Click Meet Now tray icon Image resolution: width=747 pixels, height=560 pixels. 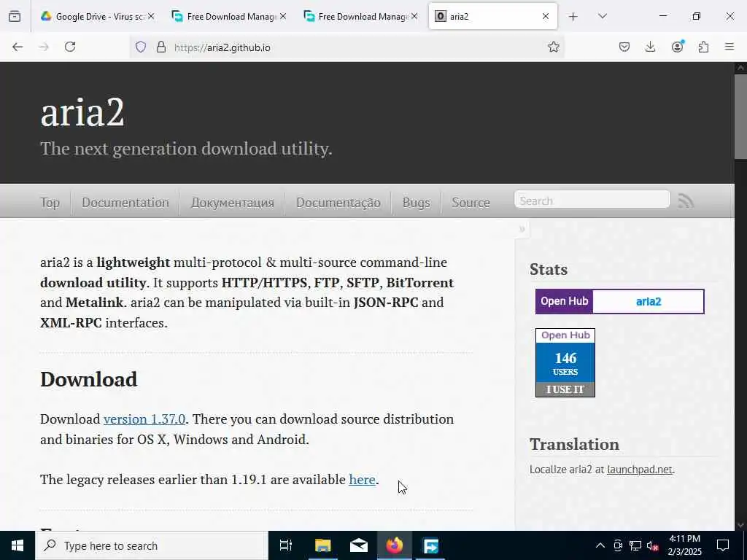(618, 545)
